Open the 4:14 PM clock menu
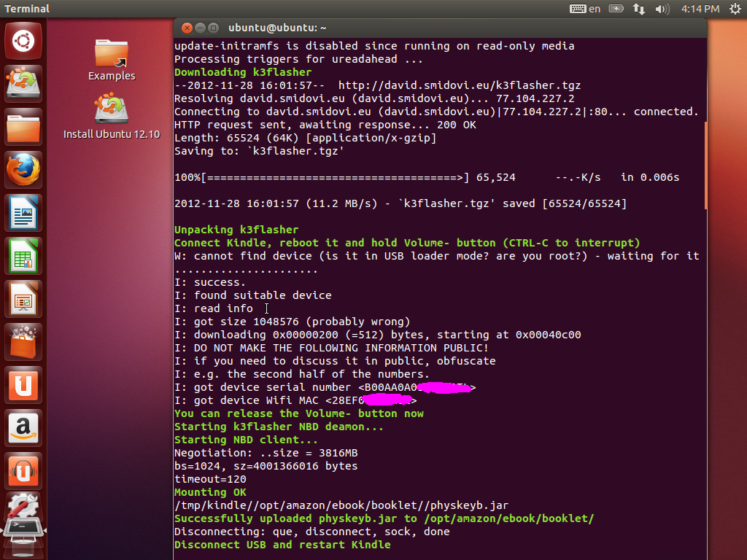 coord(700,9)
